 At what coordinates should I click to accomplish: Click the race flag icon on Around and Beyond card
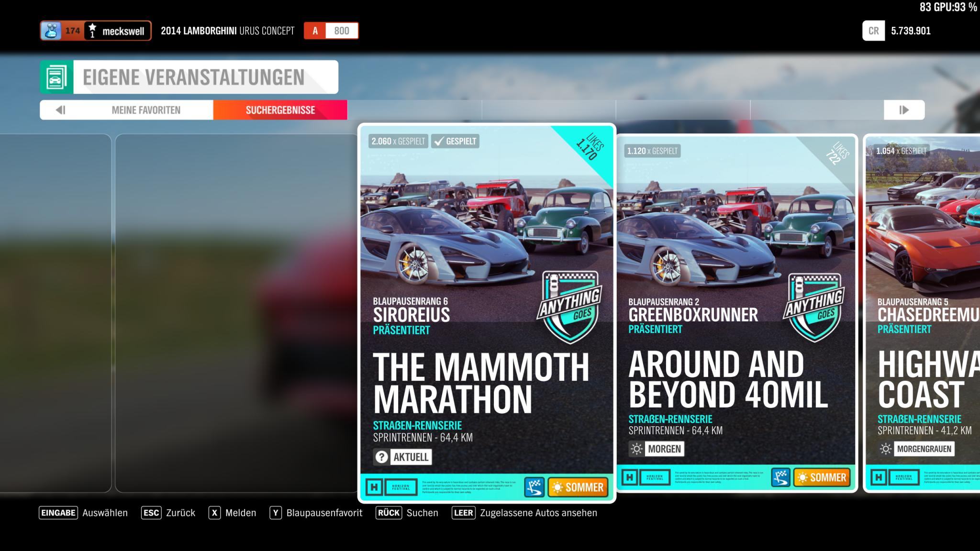pos(780,477)
